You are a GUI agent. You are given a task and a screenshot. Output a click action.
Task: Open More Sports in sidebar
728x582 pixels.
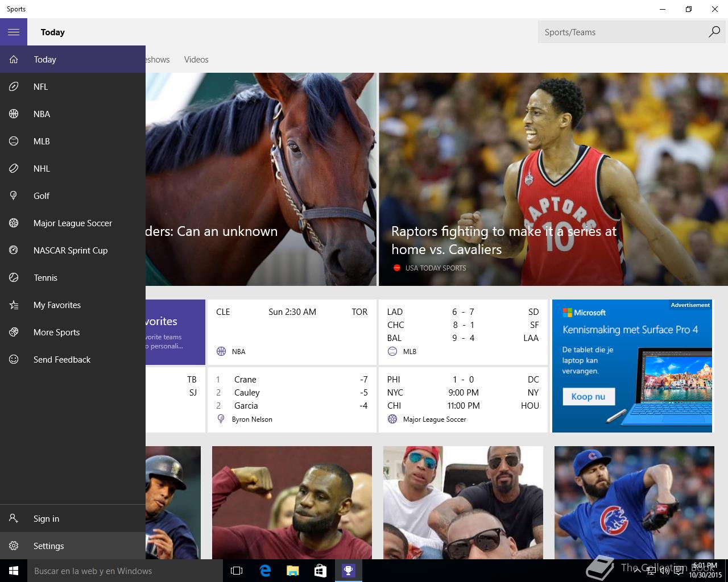coord(73,332)
